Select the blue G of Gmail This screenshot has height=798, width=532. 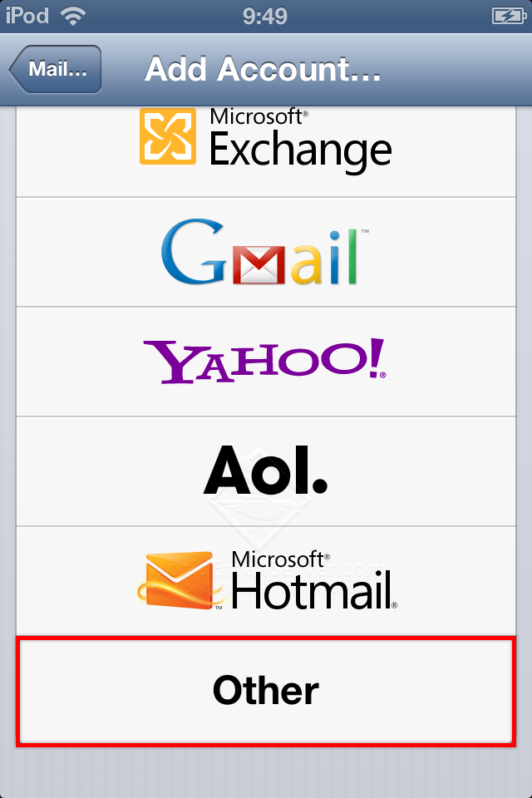click(194, 251)
